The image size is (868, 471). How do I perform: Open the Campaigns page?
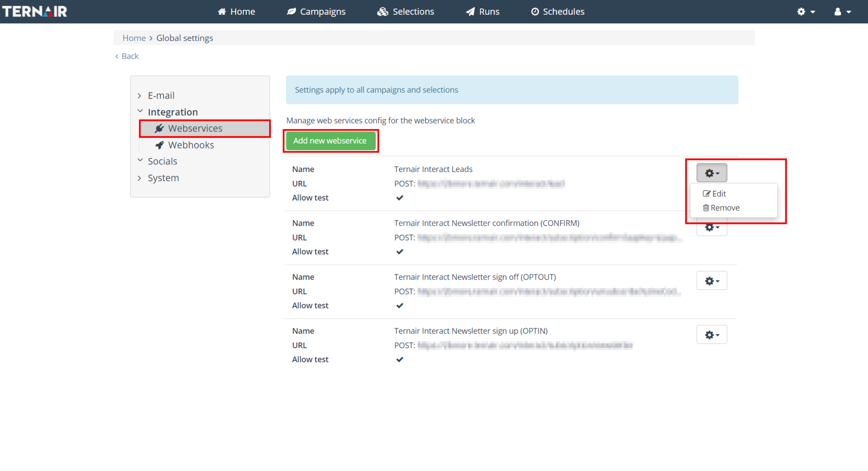316,12
